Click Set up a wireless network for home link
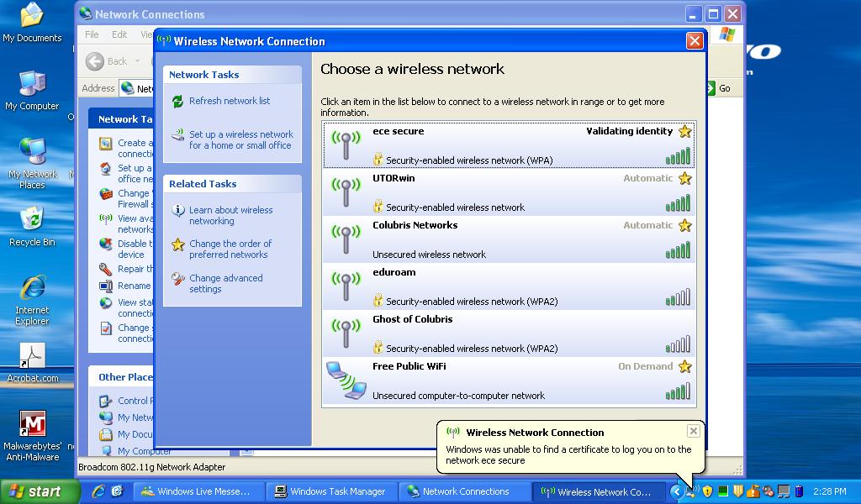 click(x=241, y=139)
